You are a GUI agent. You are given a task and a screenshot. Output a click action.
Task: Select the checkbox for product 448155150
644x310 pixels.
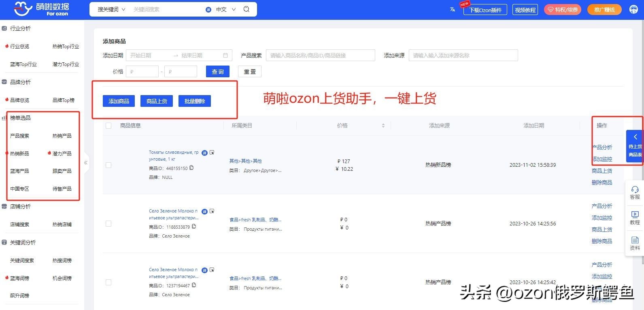108,165
